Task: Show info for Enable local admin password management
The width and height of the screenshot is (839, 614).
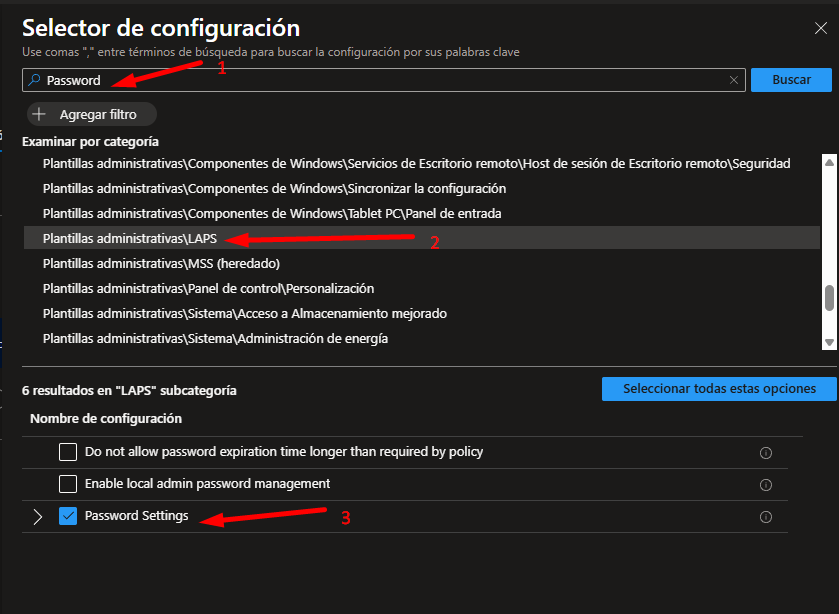Action: [766, 485]
